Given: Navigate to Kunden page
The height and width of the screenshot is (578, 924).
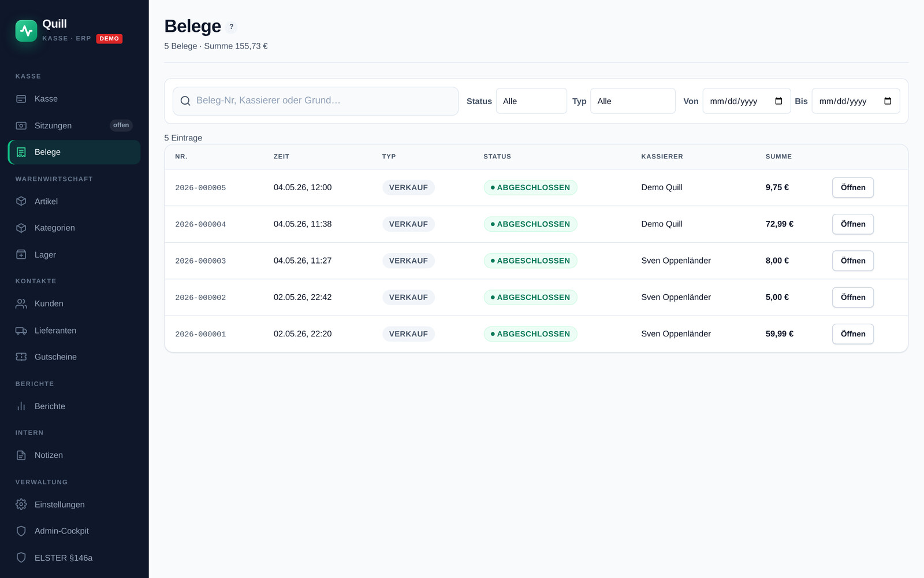Looking at the screenshot, I should [49, 303].
